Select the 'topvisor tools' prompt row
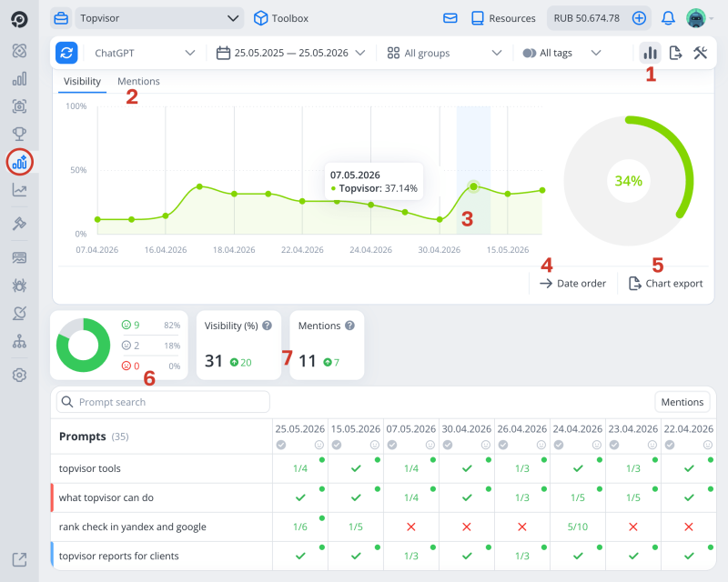728x582 pixels. 162,468
